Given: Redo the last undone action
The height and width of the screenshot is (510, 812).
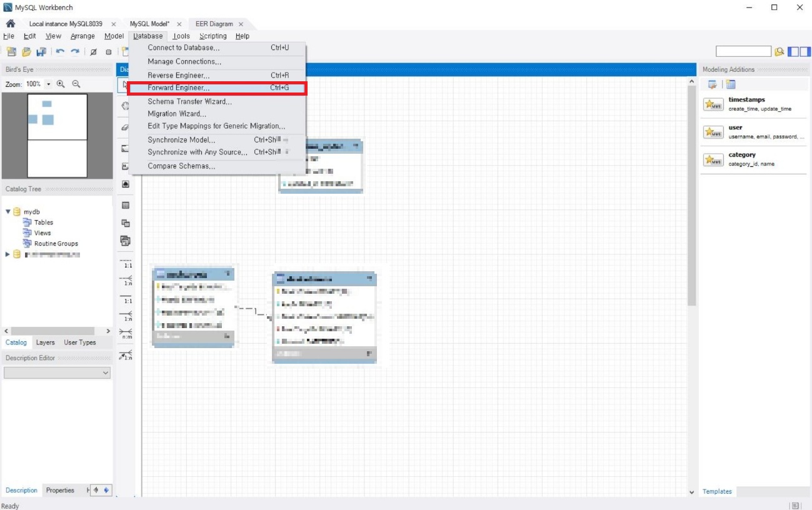Looking at the screenshot, I should coord(75,52).
